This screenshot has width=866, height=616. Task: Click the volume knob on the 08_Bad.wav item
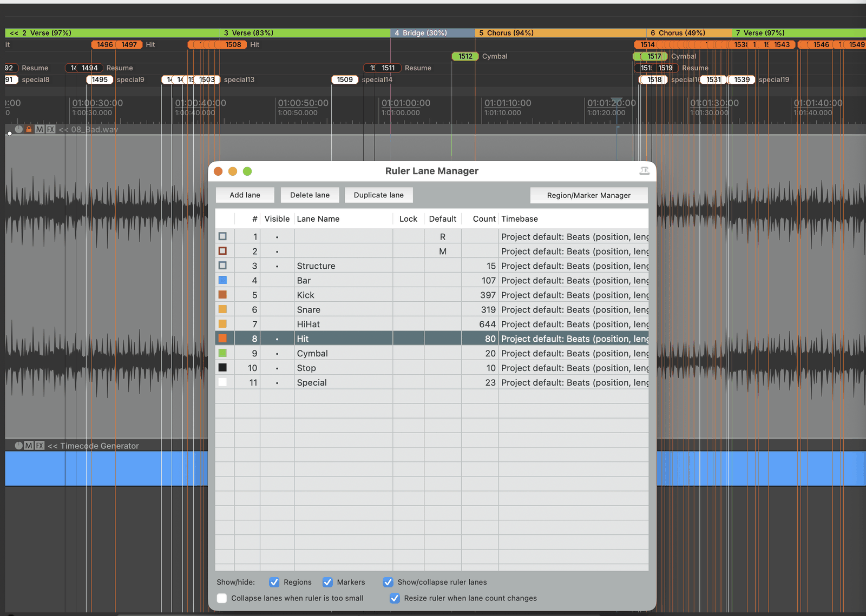point(19,129)
